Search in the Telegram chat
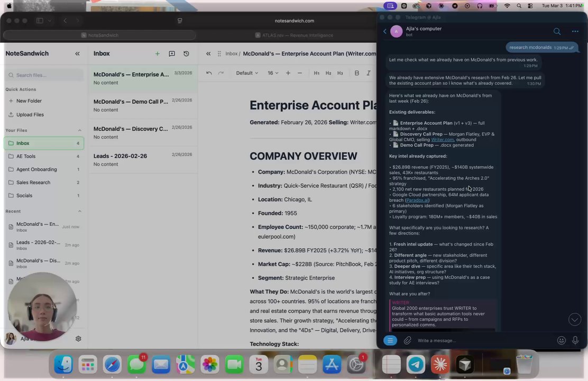The image size is (588, 381). coord(557,32)
